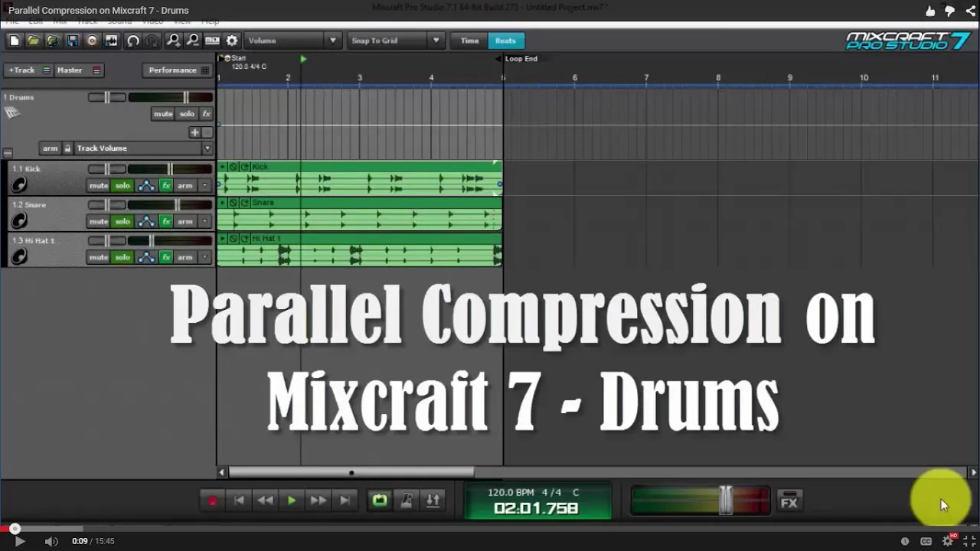Solo the Drums track
Screen dimensions: 980x551
click(187, 113)
